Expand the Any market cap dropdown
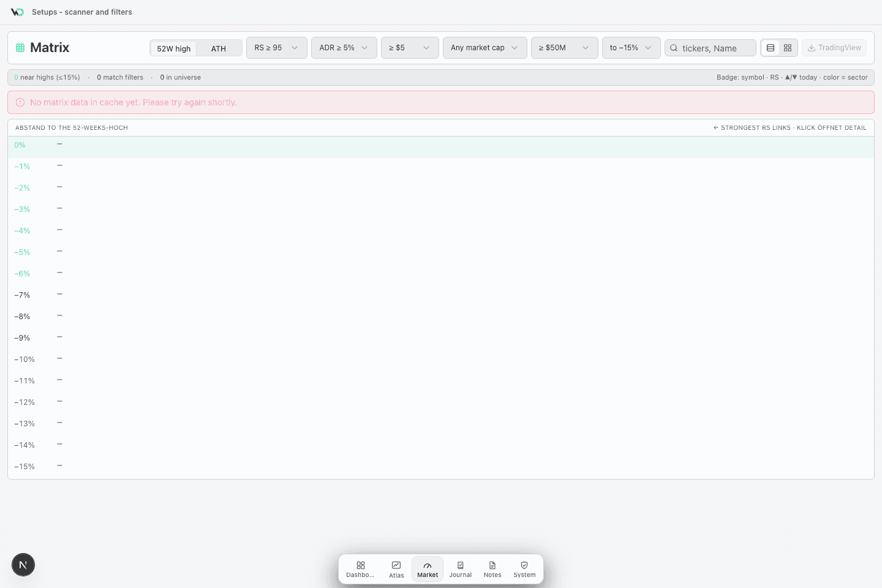 click(x=485, y=48)
